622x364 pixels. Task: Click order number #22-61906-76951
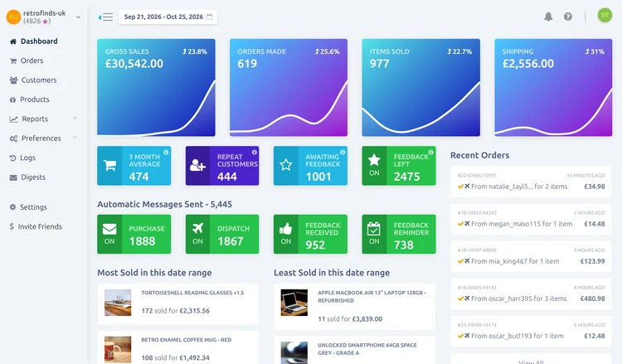477,175
